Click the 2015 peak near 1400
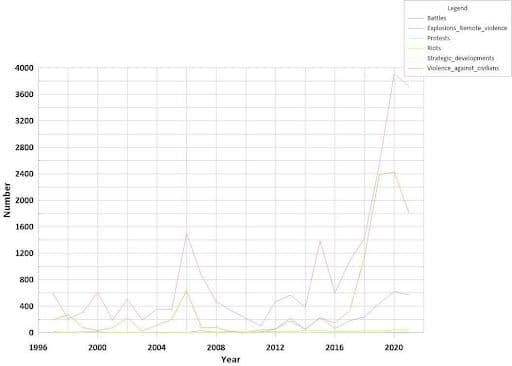 coord(320,241)
